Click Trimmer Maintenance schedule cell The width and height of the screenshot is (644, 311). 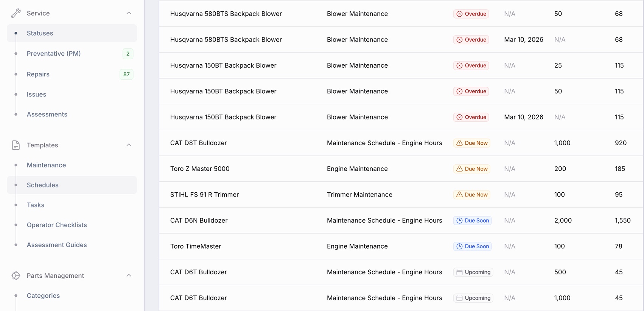pyautogui.click(x=359, y=195)
